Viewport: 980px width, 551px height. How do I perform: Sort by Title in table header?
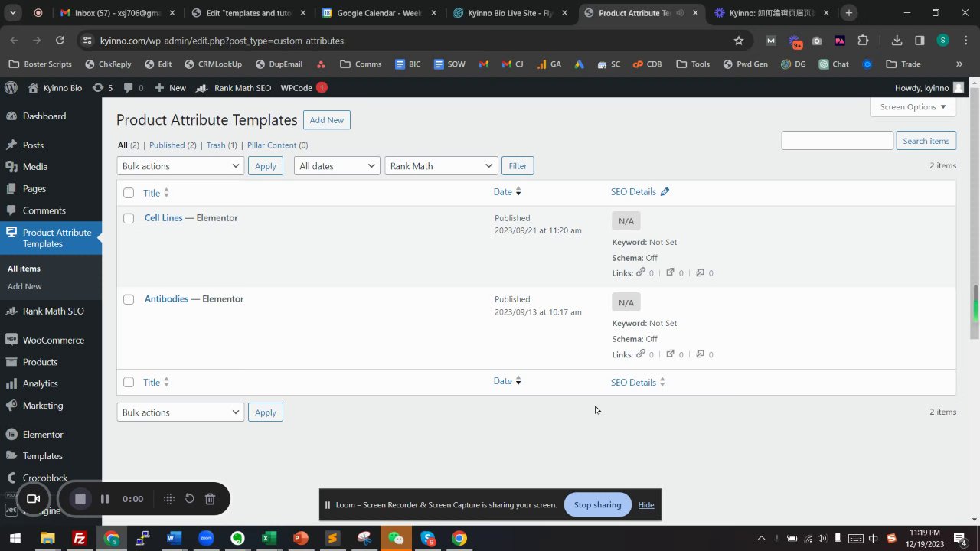(x=156, y=193)
